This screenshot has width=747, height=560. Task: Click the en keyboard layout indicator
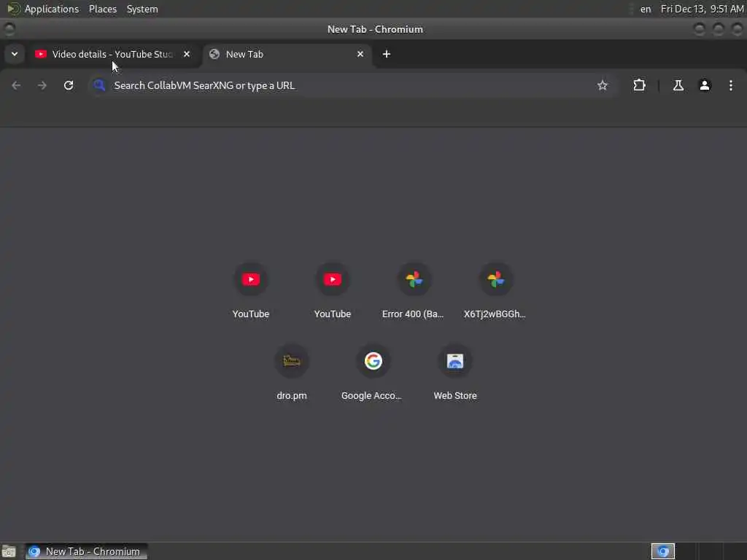(x=646, y=9)
